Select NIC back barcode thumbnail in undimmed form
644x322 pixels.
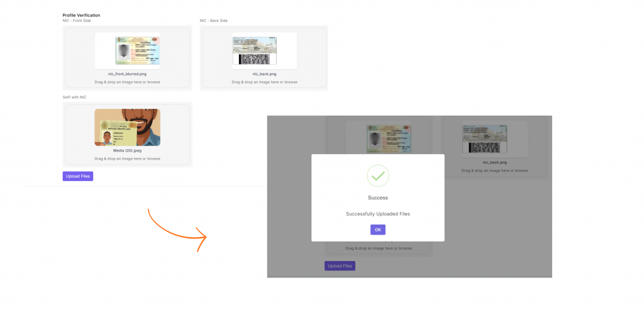coord(264,51)
